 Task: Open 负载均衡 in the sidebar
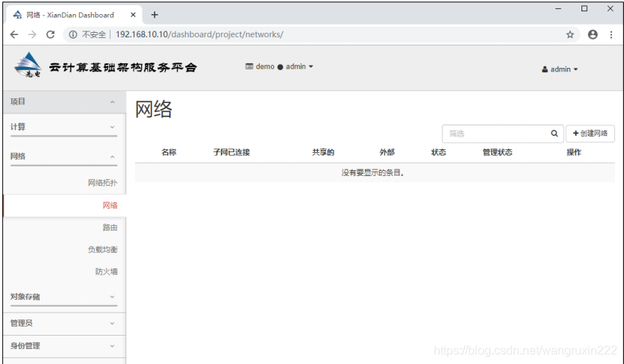point(103,249)
